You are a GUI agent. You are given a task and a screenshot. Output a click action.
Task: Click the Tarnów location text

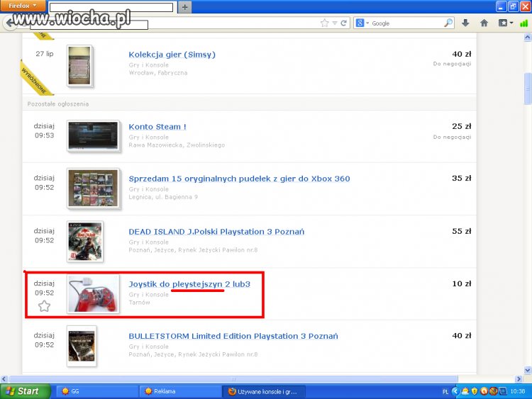click(139, 303)
